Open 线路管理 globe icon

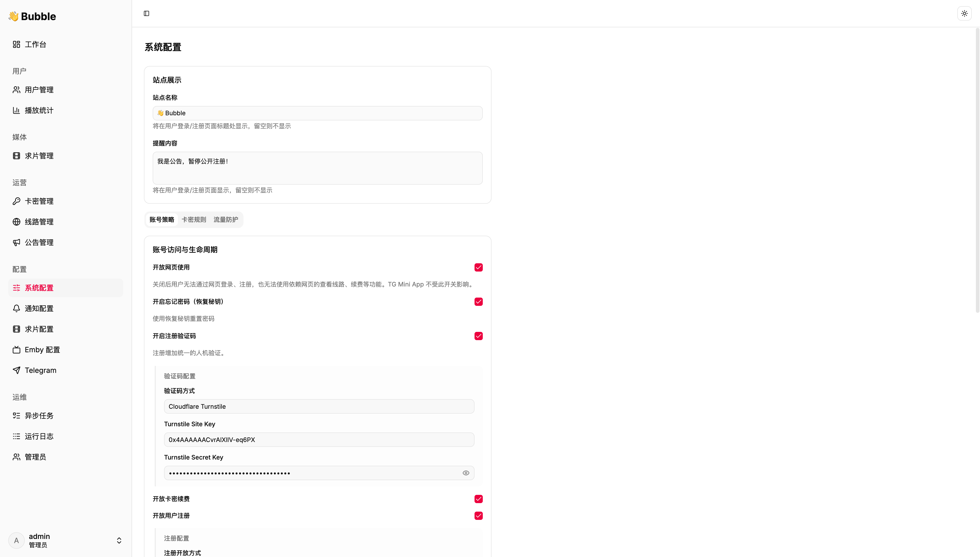(17, 222)
